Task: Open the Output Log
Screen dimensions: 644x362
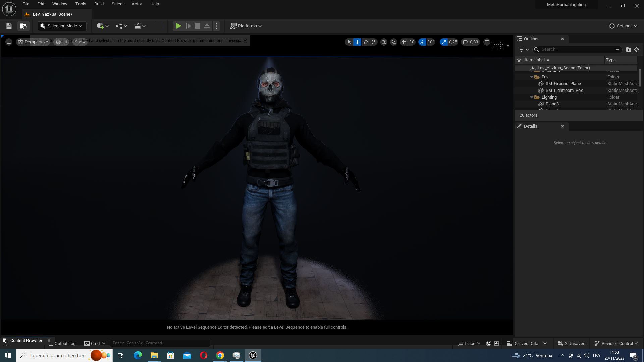Action: [x=62, y=343]
